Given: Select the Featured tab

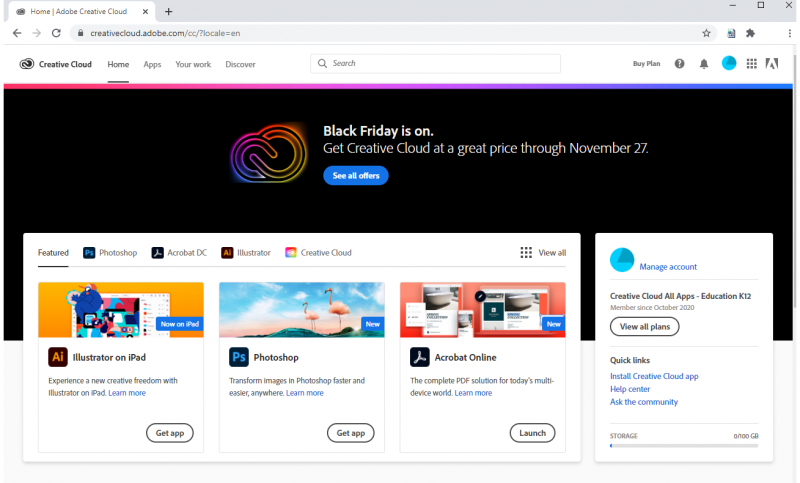Looking at the screenshot, I should (x=53, y=252).
